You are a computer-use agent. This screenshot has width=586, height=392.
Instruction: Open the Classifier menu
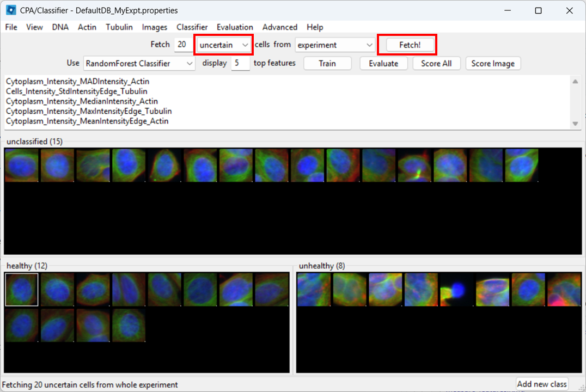192,27
